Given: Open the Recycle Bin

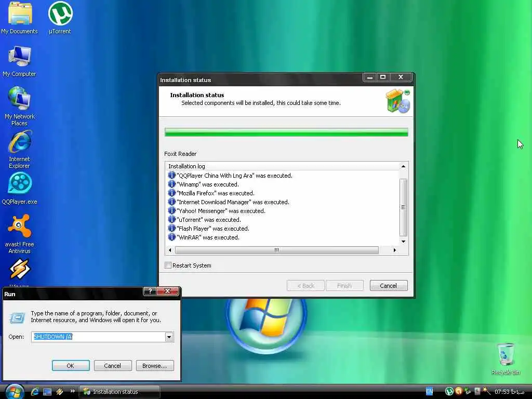Looking at the screenshot, I should click(506, 359).
